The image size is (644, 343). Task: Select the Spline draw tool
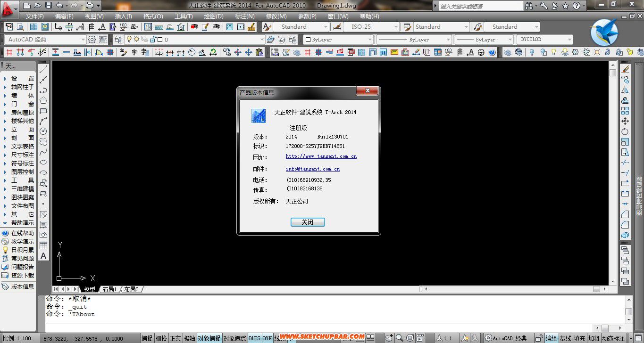pos(43,152)
